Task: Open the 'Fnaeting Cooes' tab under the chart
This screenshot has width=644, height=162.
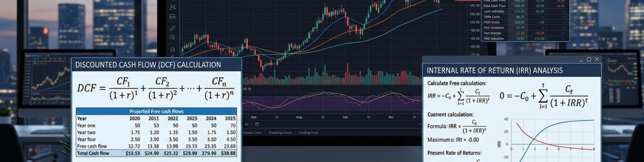Action: pyautogui.click(x=280, y=133)
